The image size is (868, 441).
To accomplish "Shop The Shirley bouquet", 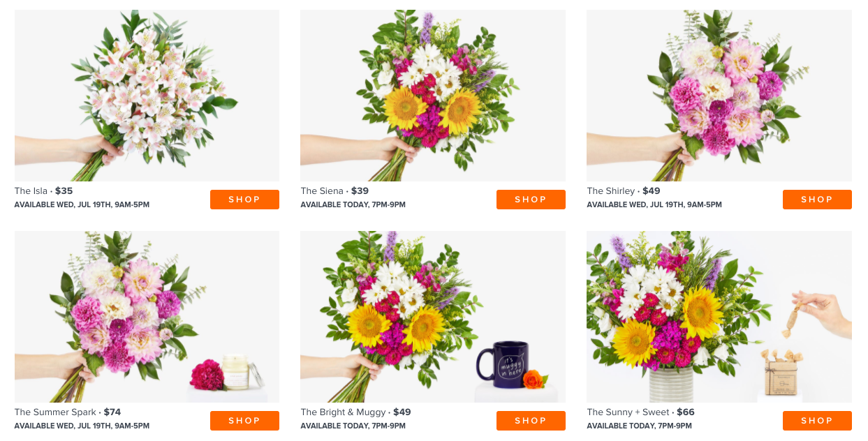I will (x=817, y=200).
